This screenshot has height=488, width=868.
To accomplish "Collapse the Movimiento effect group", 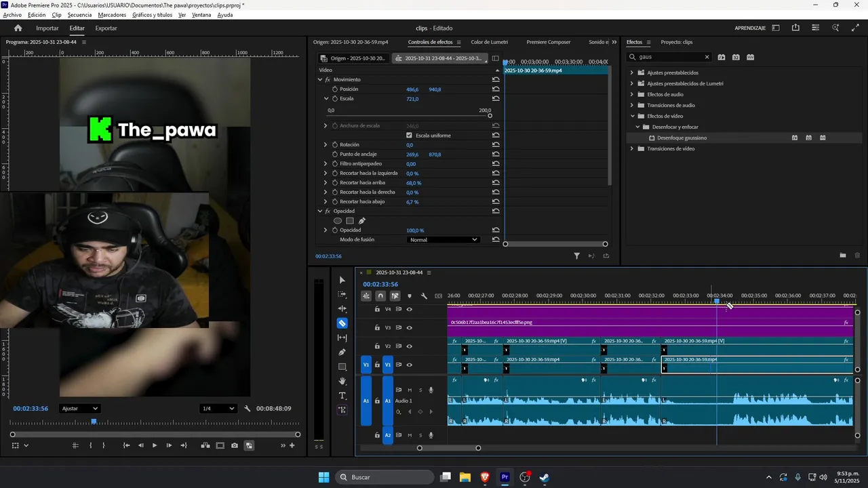I will pos(320,80).
